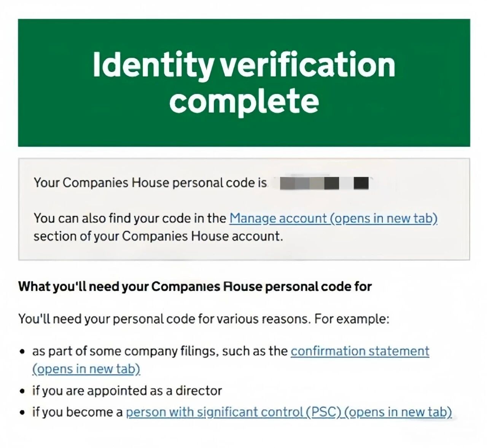Open the Manage account link
Viewport: 487px width, 448px height.
[333, 218]
